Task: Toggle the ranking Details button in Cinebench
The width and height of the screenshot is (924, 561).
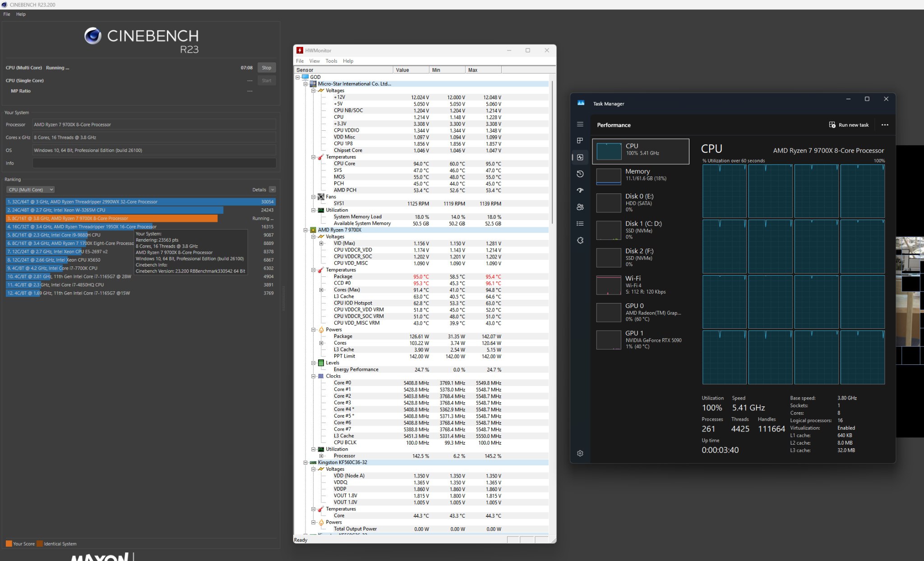Action: [273, 190]
